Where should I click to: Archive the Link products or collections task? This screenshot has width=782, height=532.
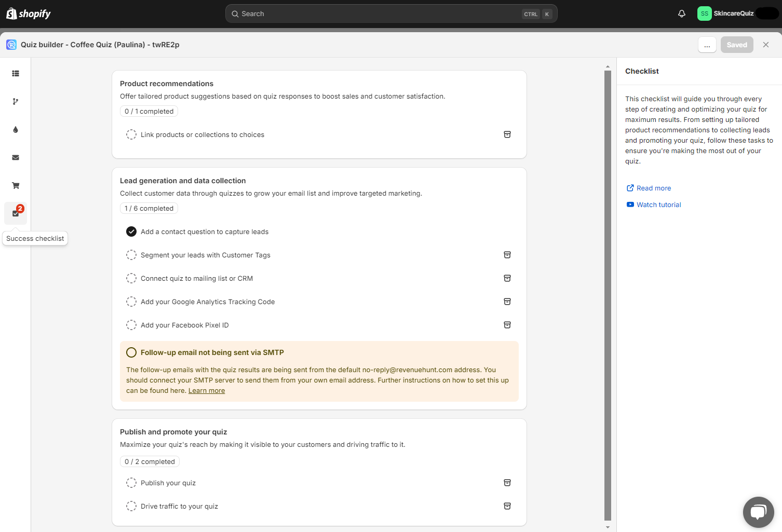coord(507,134)
